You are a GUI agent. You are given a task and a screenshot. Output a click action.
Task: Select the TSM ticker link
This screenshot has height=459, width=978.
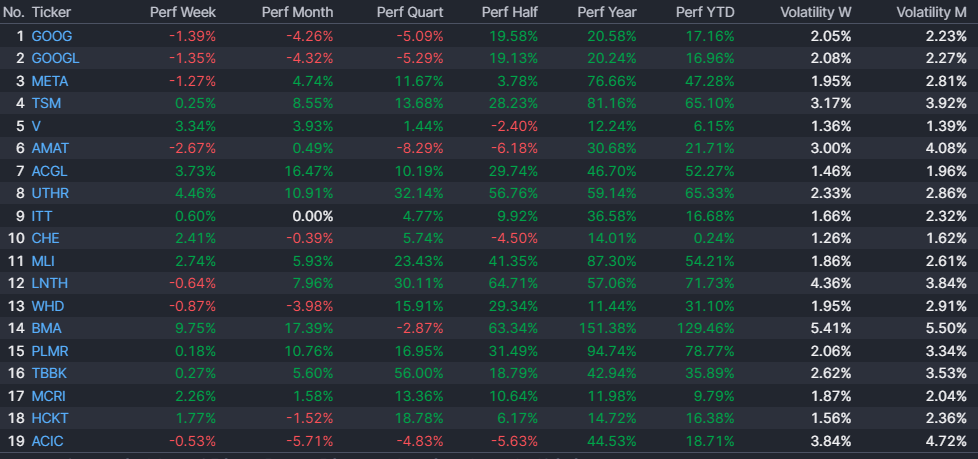click(x=46, y=102)
